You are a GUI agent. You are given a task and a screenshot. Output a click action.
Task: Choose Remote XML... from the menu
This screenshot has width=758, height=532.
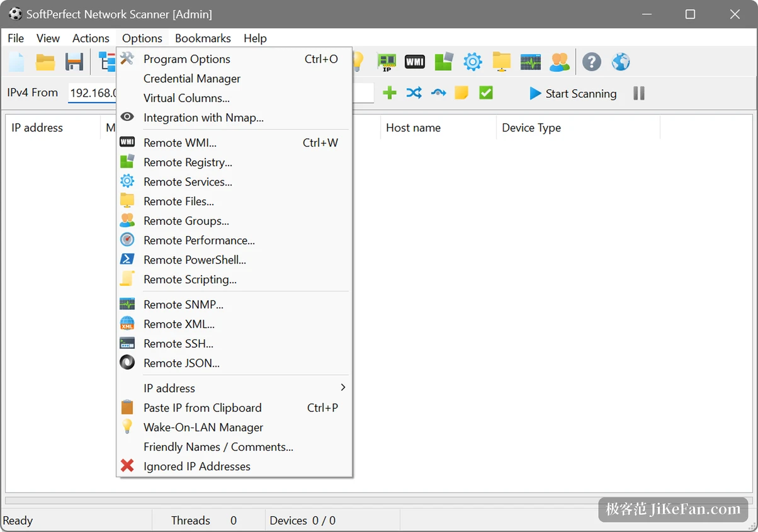[234, 324]
